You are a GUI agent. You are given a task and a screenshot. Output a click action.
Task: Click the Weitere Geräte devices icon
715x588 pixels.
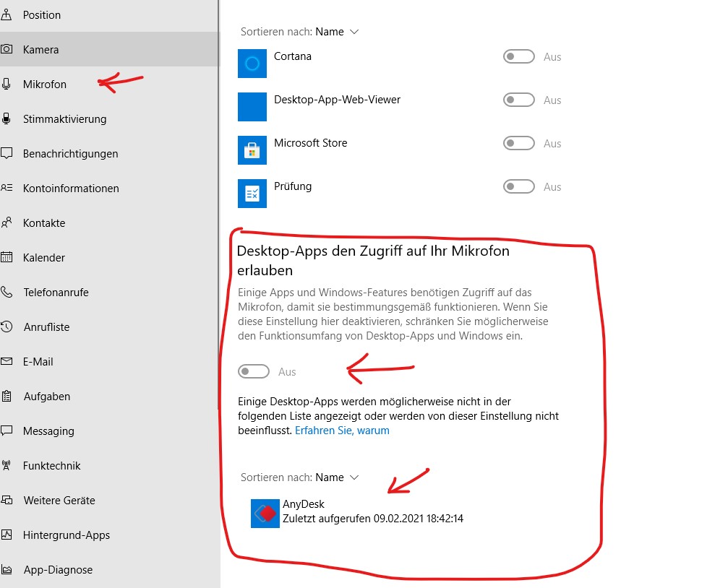coord(7,500)
